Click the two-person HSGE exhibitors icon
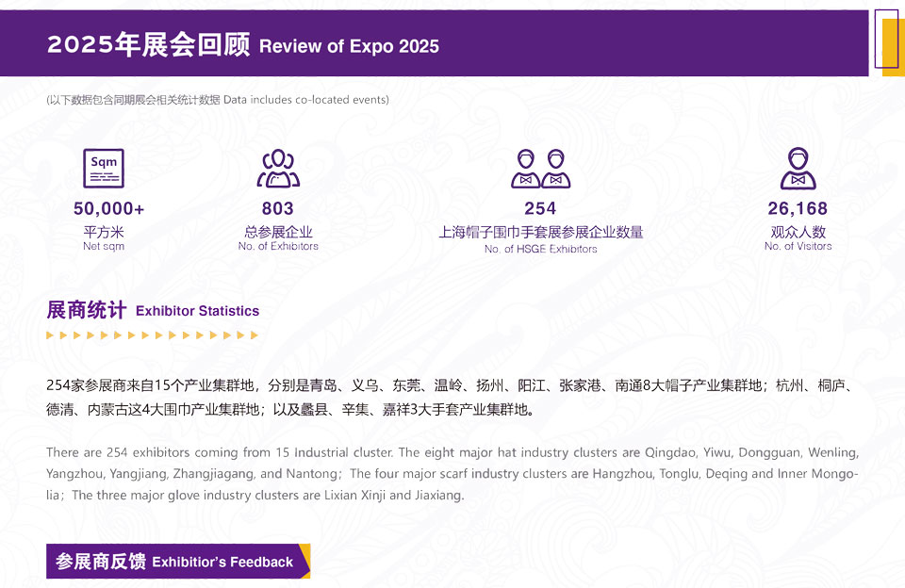The image size is (905, 588). click(540, 169)
